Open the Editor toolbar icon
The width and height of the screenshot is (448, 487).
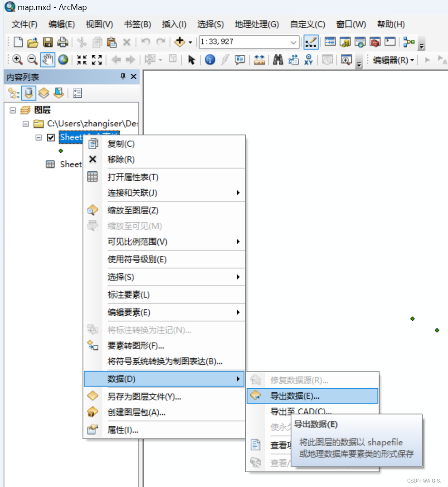[x=311, y=42]
